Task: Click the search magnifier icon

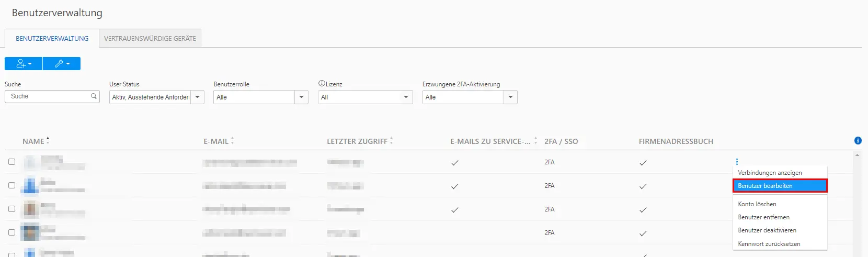Action: coord(94,96)
